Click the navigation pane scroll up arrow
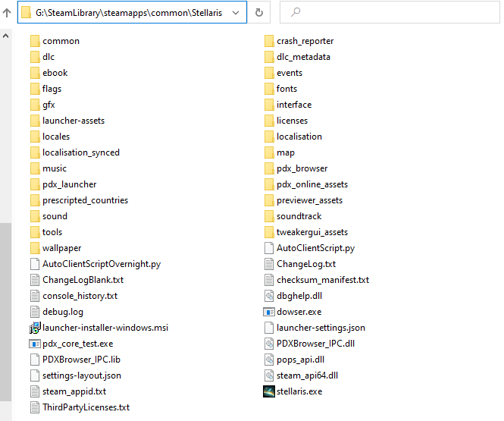Image resolution: width=504 pixels, height=421 pixels. (5, 36)
